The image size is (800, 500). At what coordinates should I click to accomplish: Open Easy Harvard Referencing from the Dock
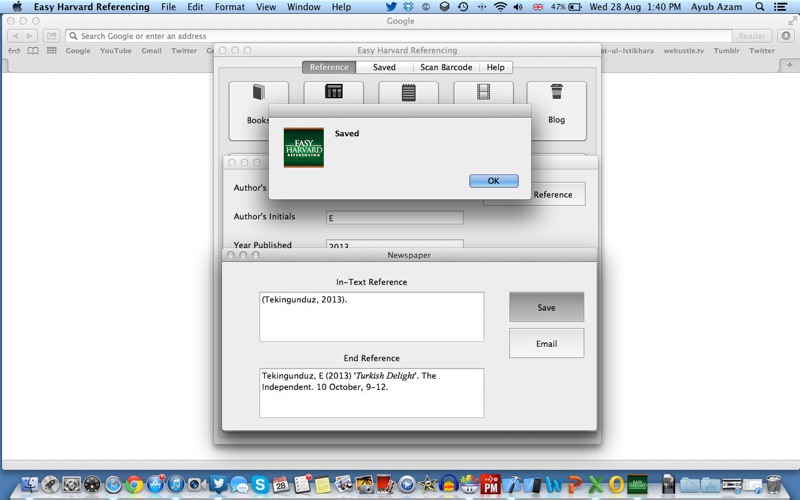[637, 484]
